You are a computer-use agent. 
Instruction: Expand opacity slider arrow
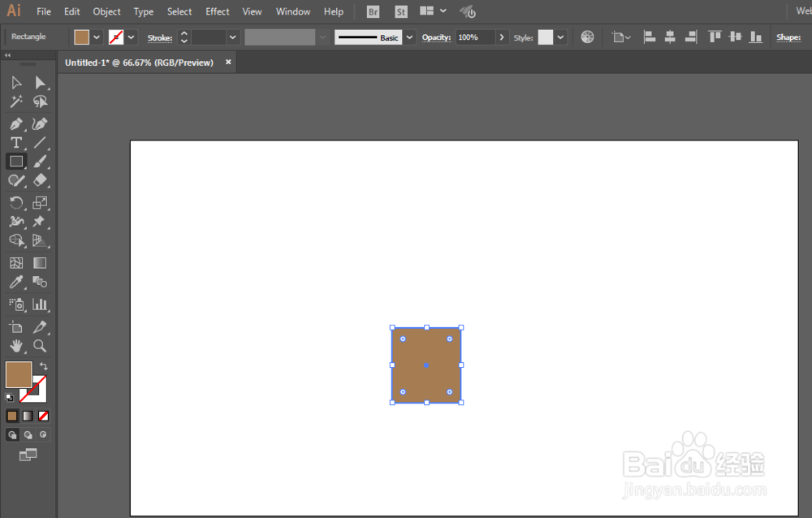pos(501,37)
